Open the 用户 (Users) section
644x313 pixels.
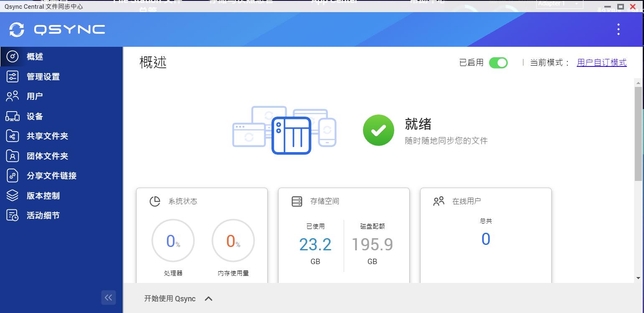[x=35, y=96]
